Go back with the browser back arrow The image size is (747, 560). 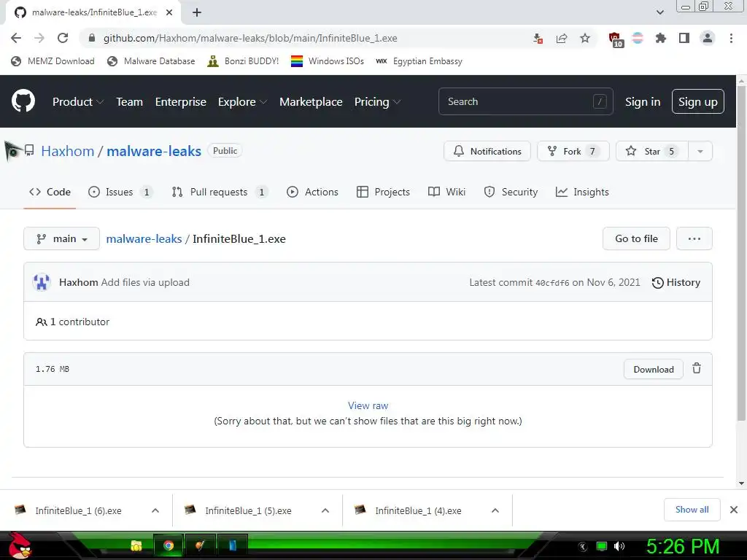click(x=16, y=38)
